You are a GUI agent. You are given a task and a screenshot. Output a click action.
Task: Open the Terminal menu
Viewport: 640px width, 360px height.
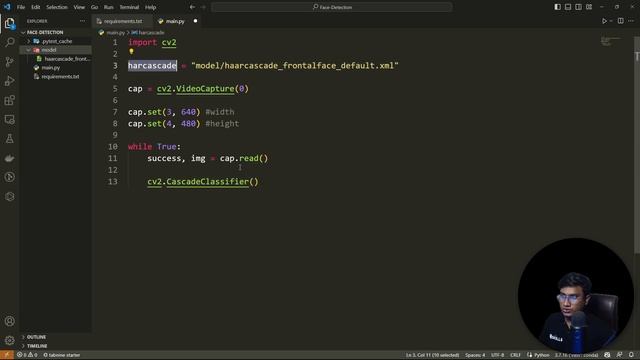[x=129, y=7]
